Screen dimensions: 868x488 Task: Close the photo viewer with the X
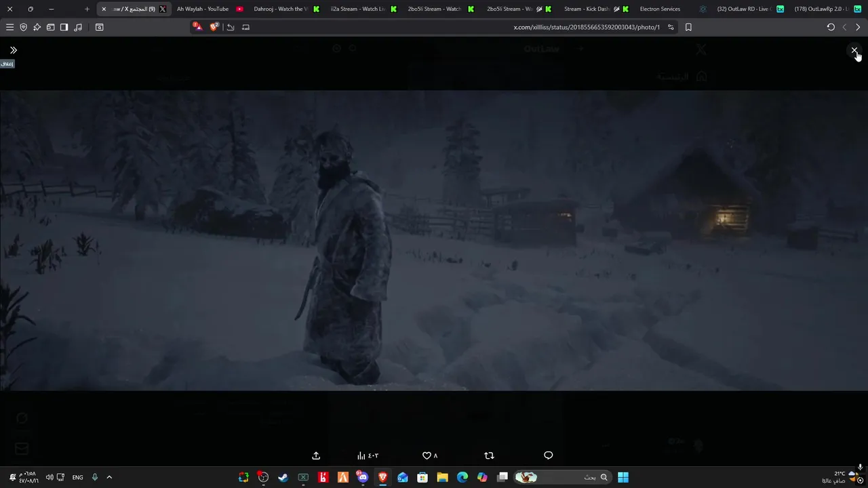[854, 50]
